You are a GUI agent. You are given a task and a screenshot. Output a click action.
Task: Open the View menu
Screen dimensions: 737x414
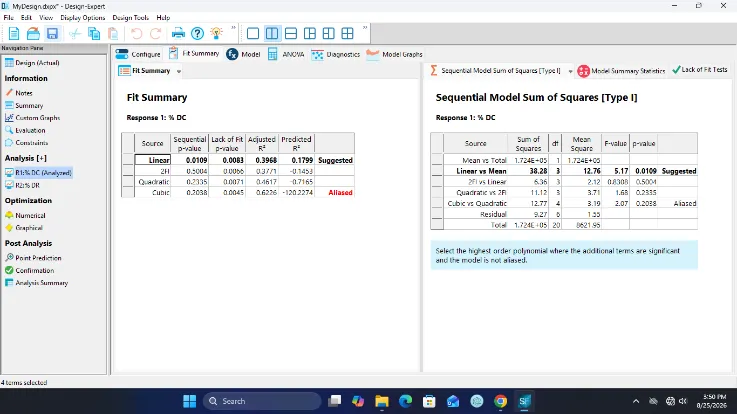coord(46,17)
